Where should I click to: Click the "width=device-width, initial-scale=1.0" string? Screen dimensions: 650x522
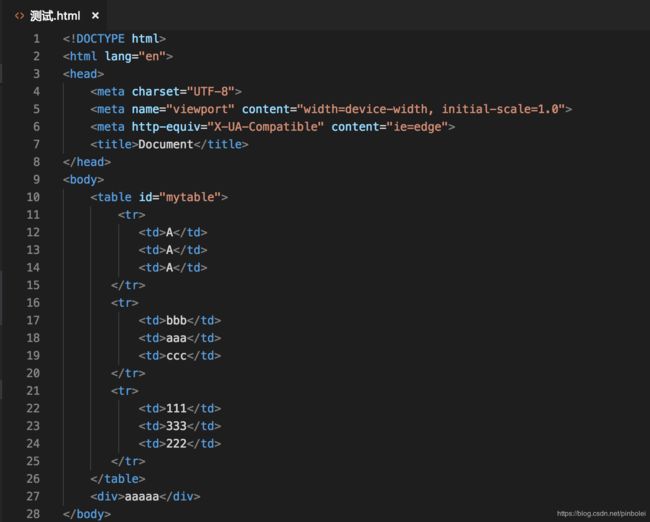click(x=431, y=109)
